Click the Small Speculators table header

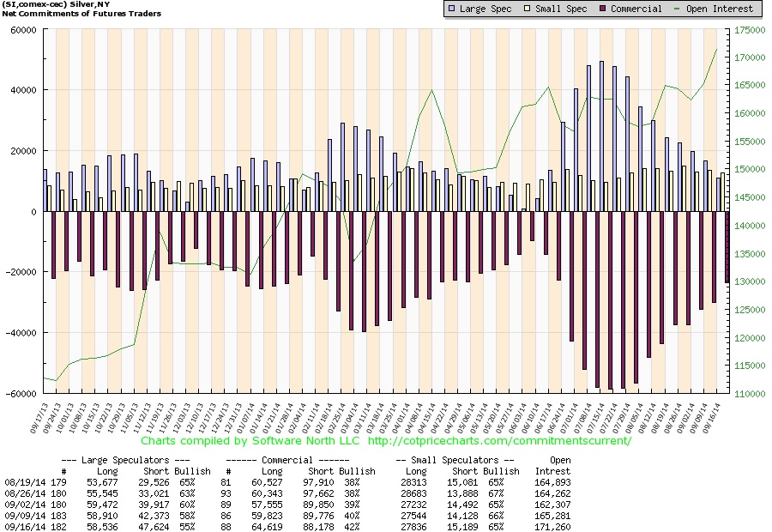point(455,460)
